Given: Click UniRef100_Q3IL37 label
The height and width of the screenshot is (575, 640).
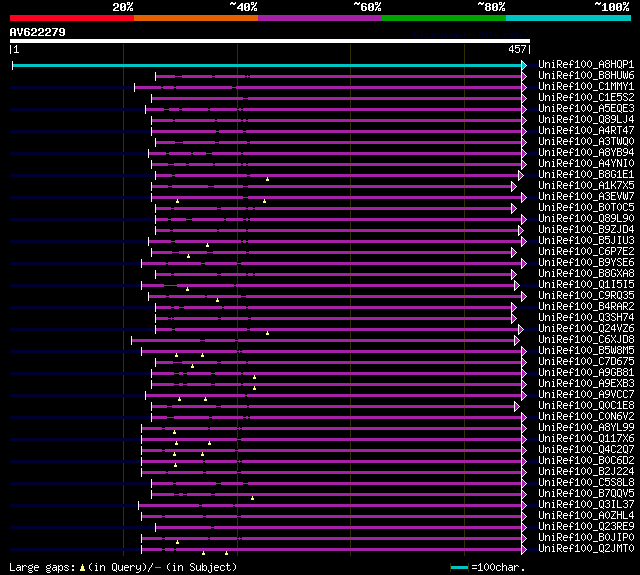Looking at the screenshot, I should [x=586, y=505].
